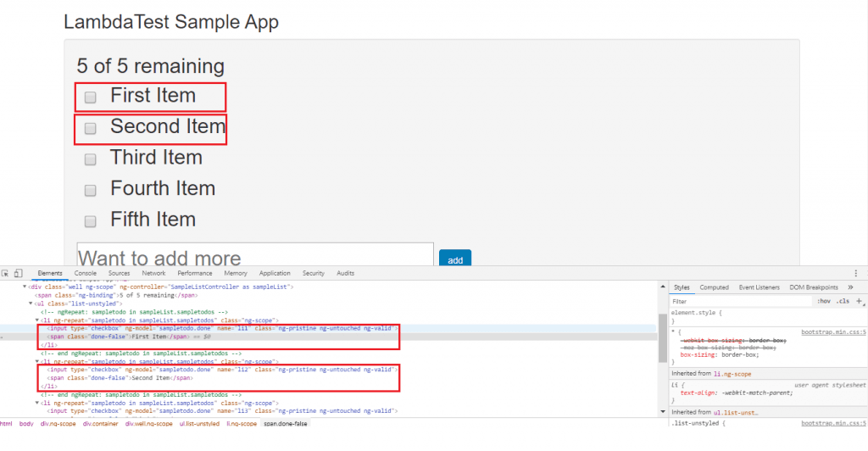Click the scroll down arrow in Elements panel

(x=661, y=412)
